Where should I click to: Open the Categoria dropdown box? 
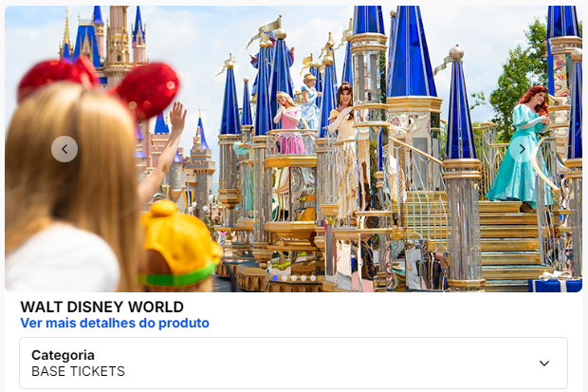click(x=294, y=364)
